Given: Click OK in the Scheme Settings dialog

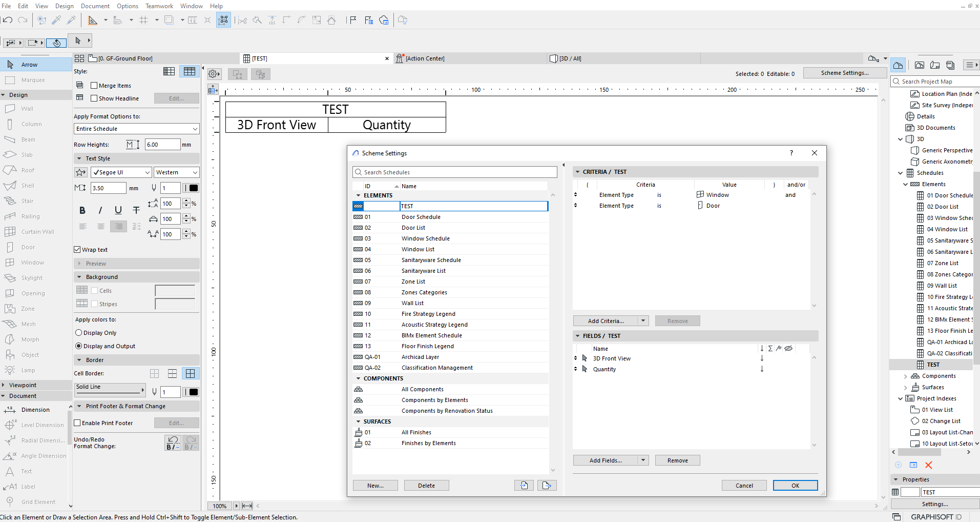Looking at the screenshot, I should [796, 486].
